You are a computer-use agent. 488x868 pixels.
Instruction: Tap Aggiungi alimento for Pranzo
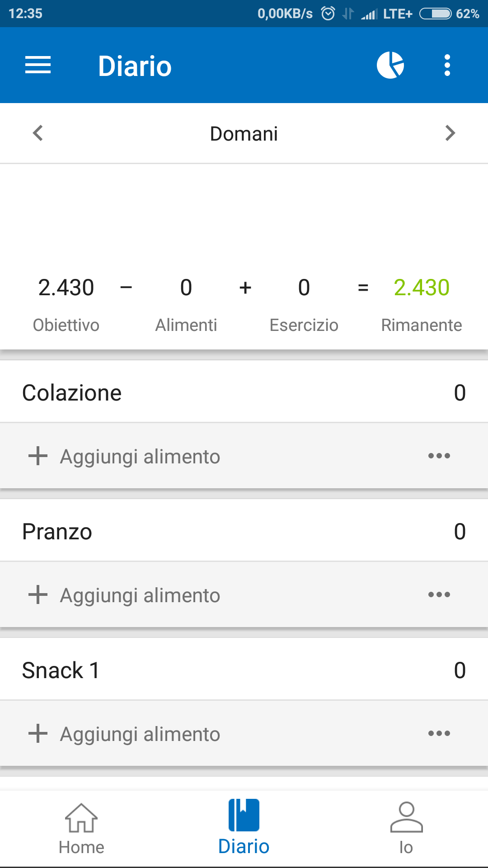(140, 595)
